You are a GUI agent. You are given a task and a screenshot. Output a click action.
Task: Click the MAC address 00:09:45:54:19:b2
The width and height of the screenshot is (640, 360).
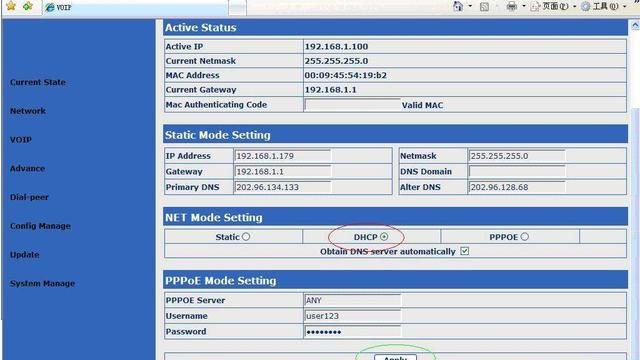click(345, 75)
